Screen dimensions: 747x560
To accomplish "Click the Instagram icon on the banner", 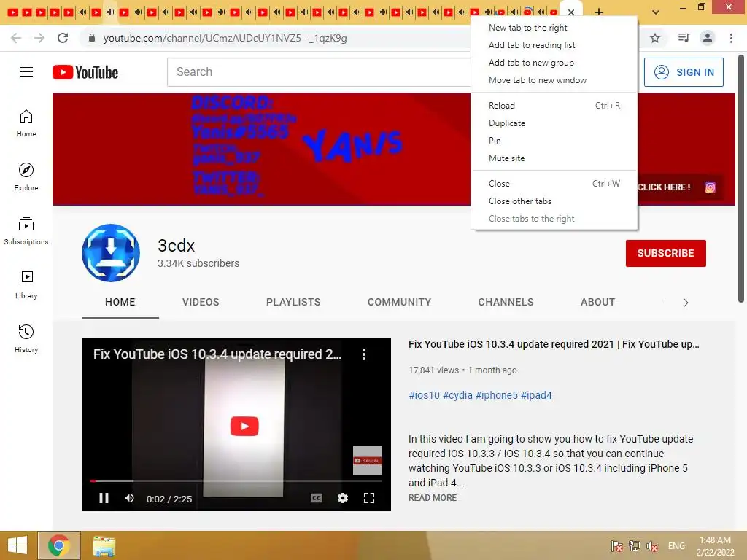I will (x=711, y=187).
